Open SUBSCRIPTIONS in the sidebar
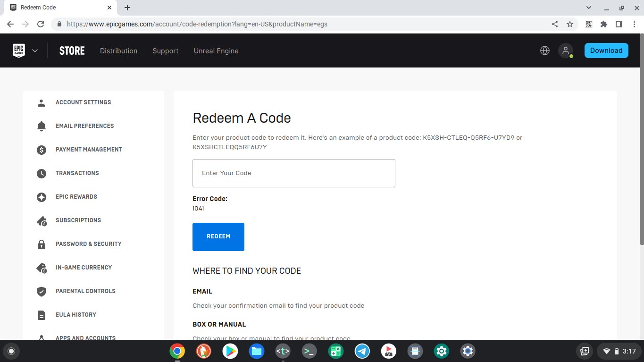The height and width of the screenshot is (362, 644). (78, 220)
